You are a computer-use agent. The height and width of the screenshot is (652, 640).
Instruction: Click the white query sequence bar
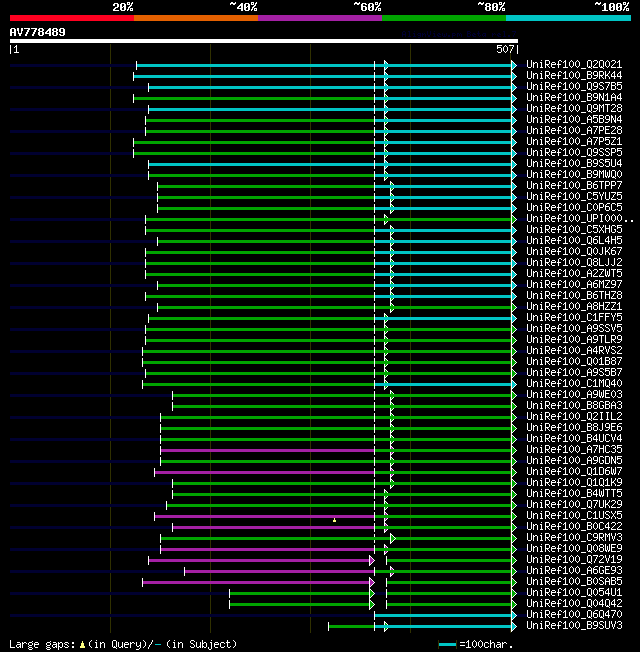264,41
